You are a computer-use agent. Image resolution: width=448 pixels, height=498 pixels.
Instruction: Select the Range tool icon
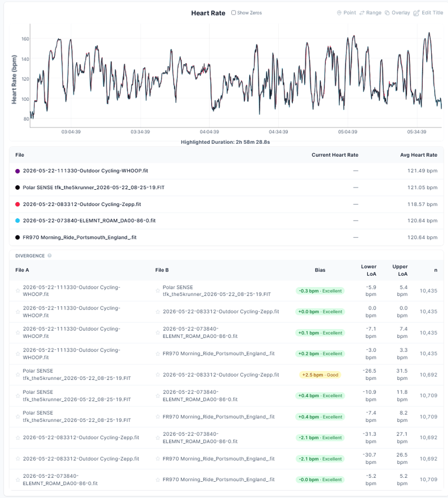point(362,13)
